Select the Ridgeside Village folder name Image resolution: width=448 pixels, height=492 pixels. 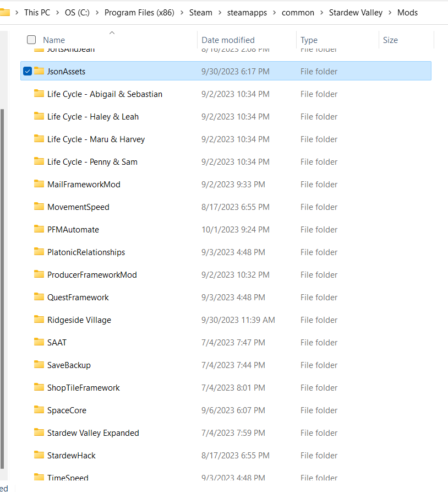coord(79,320)
